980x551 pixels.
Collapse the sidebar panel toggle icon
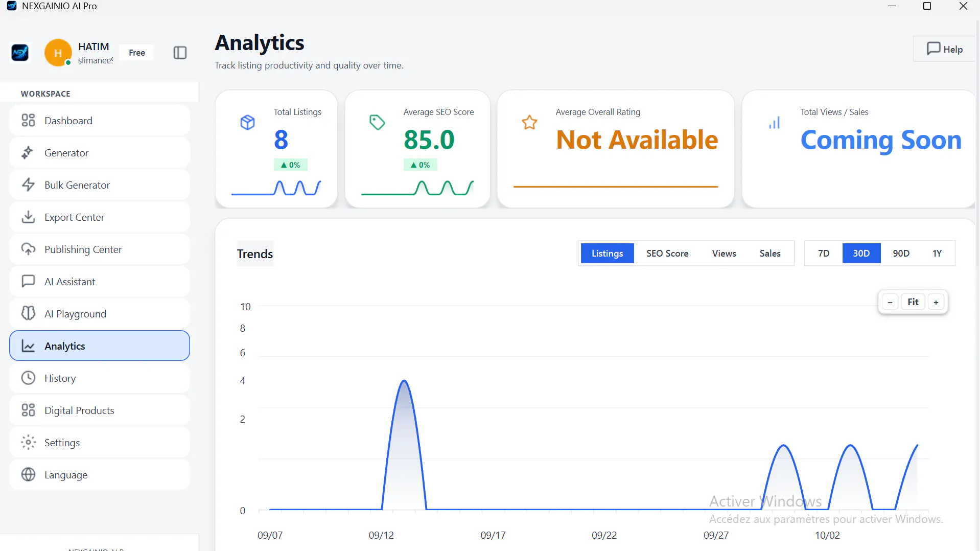click(180, 53)
